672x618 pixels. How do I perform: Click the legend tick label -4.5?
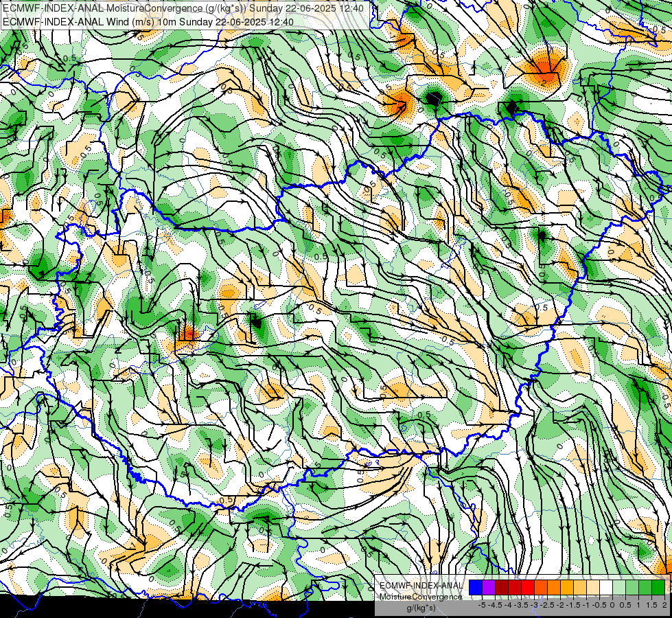coord(495,605)
